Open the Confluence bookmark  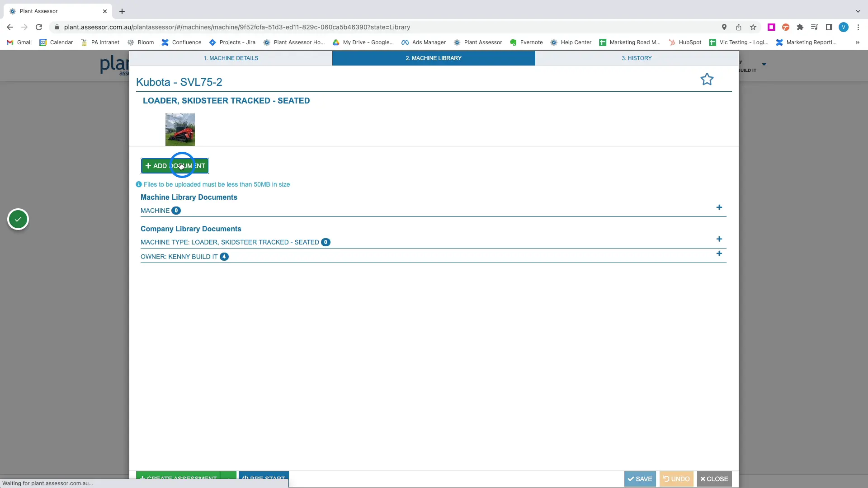point(181,42)
